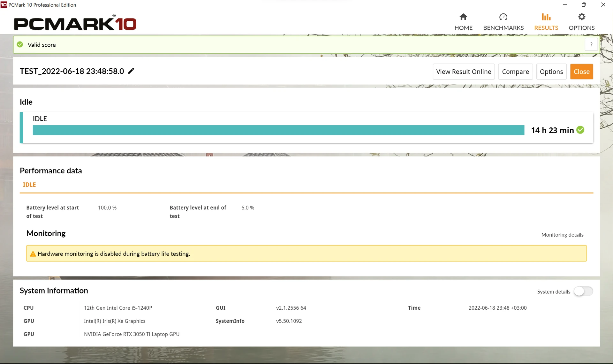This screenshot has height=364, width=613.
Task: Click the options gear icon
Action: click(582, 17)
